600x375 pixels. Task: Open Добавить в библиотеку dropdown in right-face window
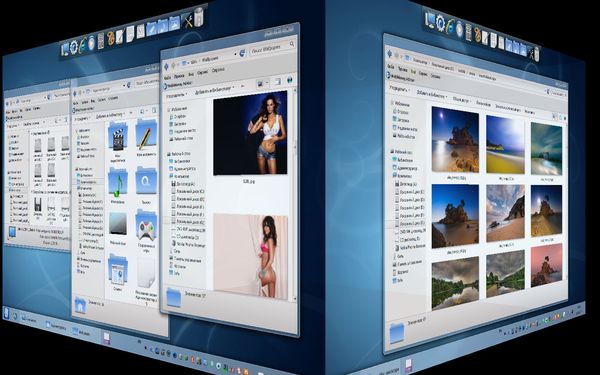click(x=431, y=95)
